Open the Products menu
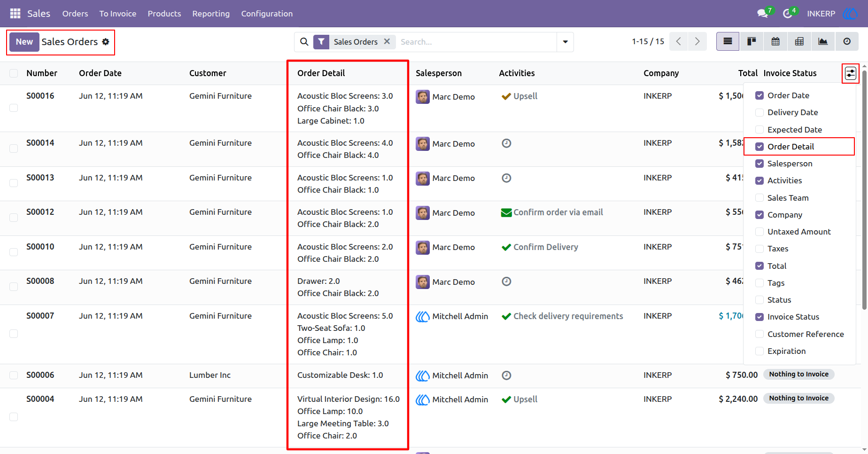The width and height of the screenshot is (868, 454). click(x=164, y=14)
